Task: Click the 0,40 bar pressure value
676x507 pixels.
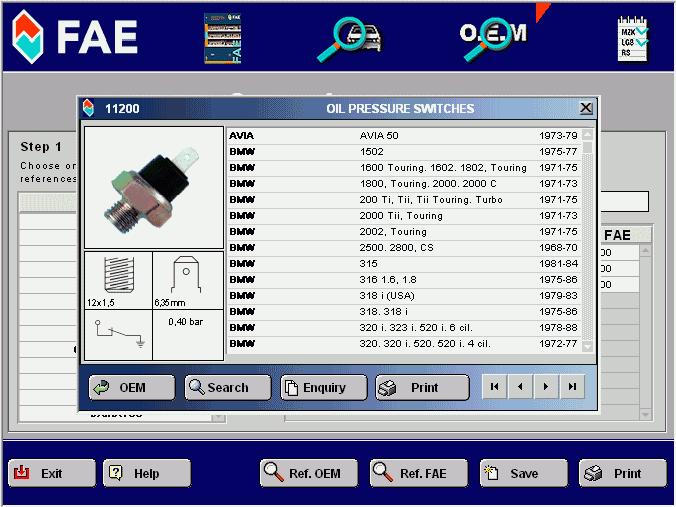Action: 185,322
